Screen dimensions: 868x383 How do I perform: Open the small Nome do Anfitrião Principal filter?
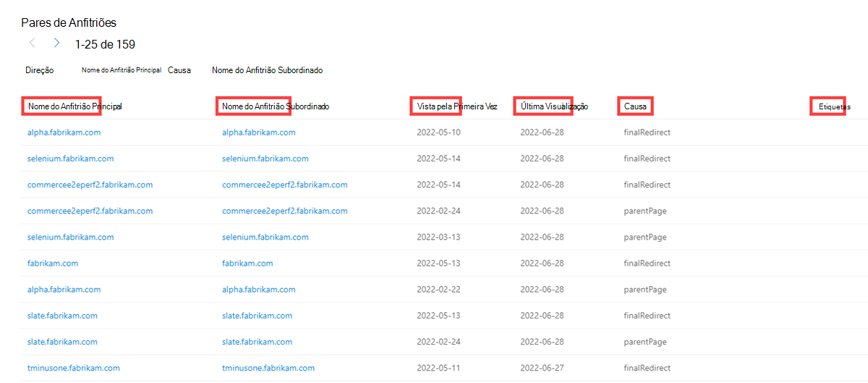[x=122, y=70]
